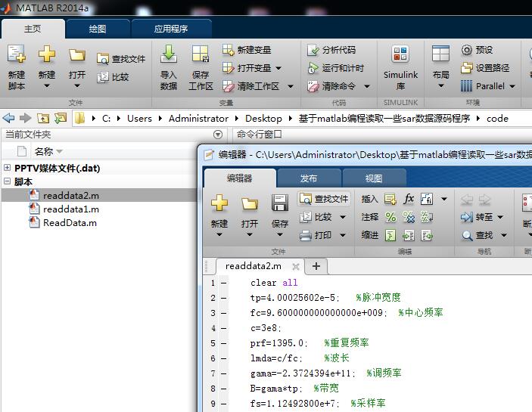Select readdata1.m in file list
The image size is (532, 412).
tap(71, 209)
